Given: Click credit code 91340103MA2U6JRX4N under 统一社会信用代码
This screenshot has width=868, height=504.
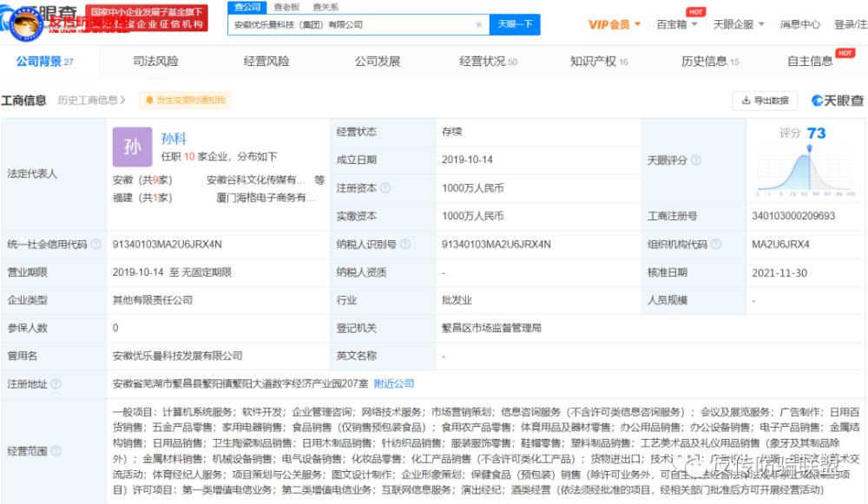Looking at the screenshot, I should 168,245.
